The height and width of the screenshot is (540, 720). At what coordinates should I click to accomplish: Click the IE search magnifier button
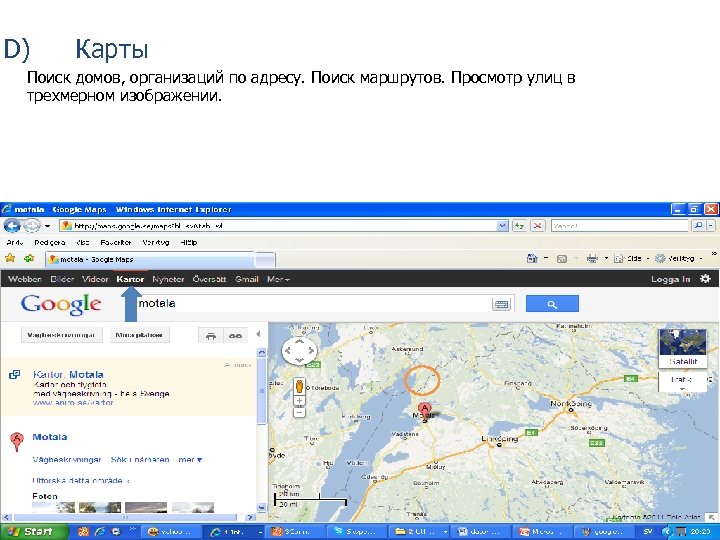coord(698,226)
